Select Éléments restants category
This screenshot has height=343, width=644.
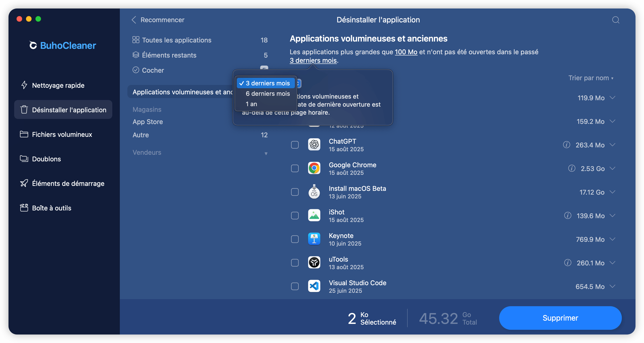[x=200, y=55]
